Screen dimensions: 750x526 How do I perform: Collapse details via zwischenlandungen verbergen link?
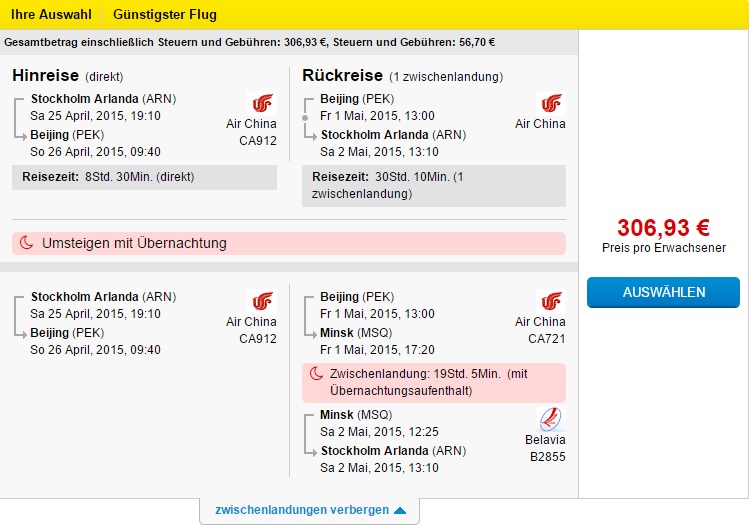point(302,510)
